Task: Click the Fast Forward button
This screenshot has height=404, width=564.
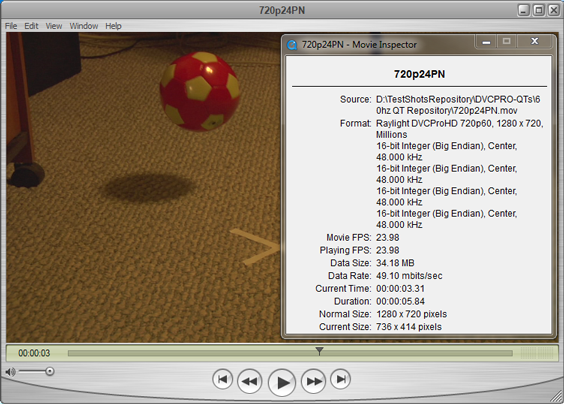Action: tap(314, 381)
